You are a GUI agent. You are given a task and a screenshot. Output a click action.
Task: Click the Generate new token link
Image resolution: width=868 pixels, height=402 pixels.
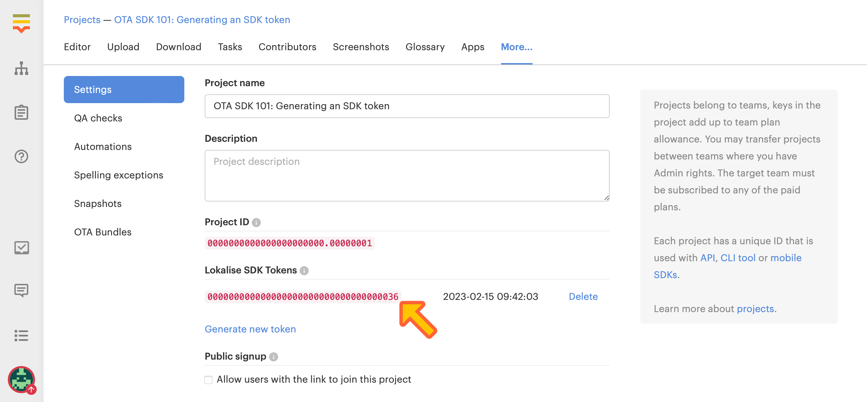tap(250, 329)
